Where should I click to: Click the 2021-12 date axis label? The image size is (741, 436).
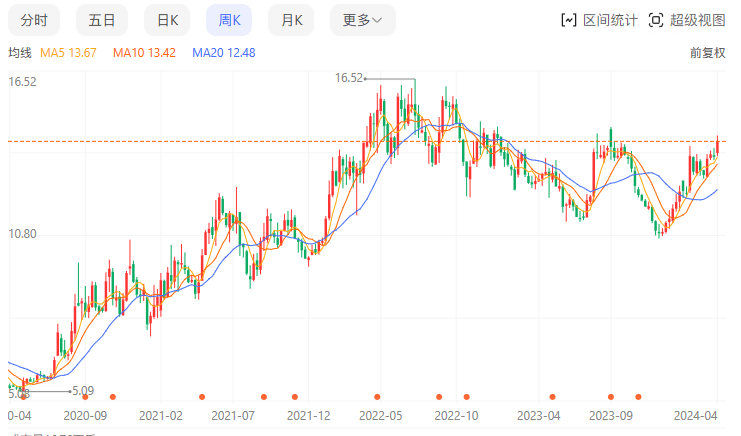(x=309, y=416)
